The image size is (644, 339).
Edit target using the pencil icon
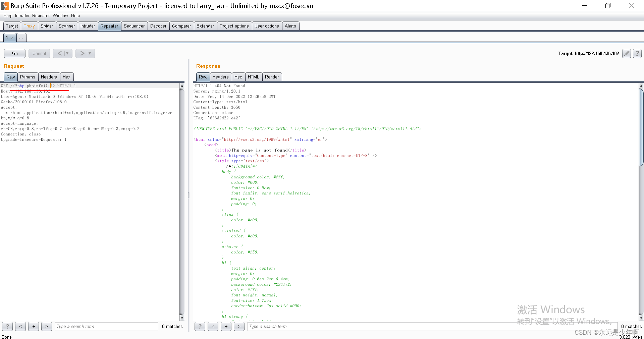pos(627,53)
